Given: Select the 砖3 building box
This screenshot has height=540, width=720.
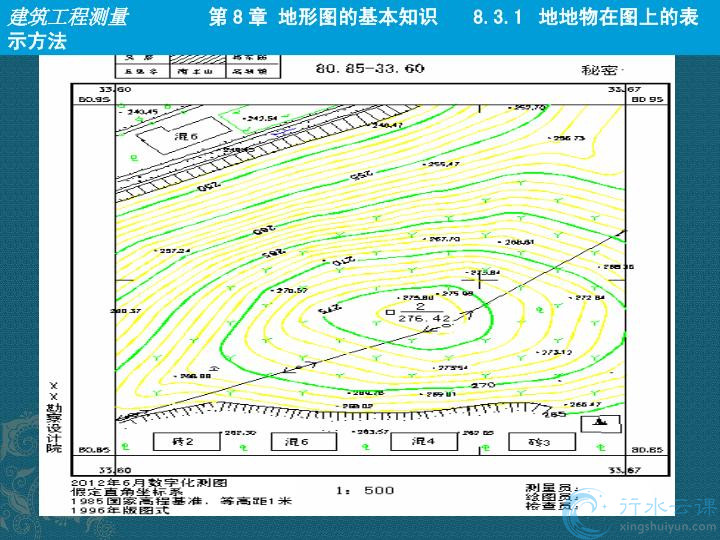Looking at the screenshot, I should pos(539,441).
